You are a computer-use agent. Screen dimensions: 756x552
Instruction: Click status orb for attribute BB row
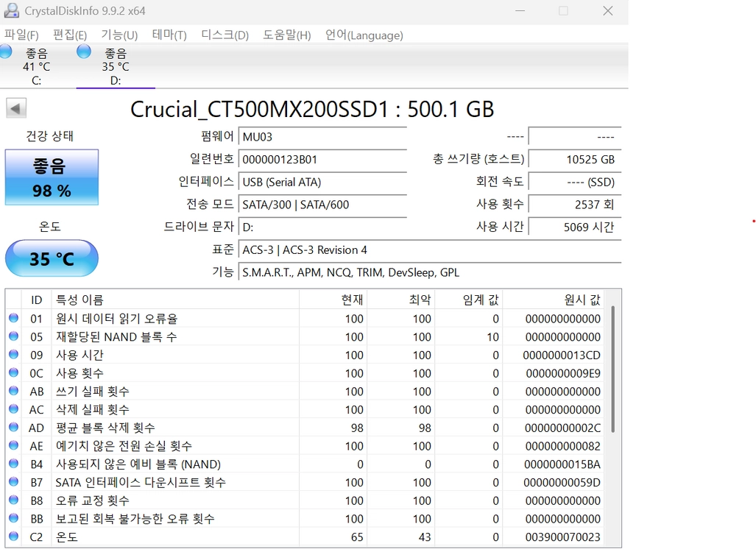[x=13, y=518]
